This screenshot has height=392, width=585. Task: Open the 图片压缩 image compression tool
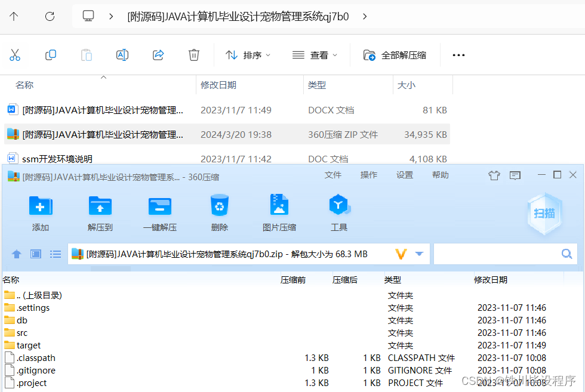pyautogui.click(x=279, y=212)
